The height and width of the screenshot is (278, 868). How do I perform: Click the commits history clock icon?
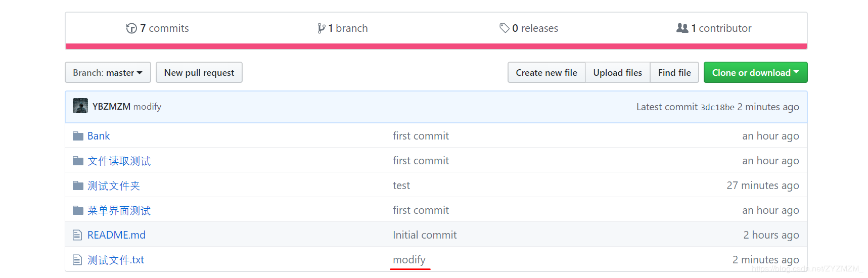[x=131, y=28]
